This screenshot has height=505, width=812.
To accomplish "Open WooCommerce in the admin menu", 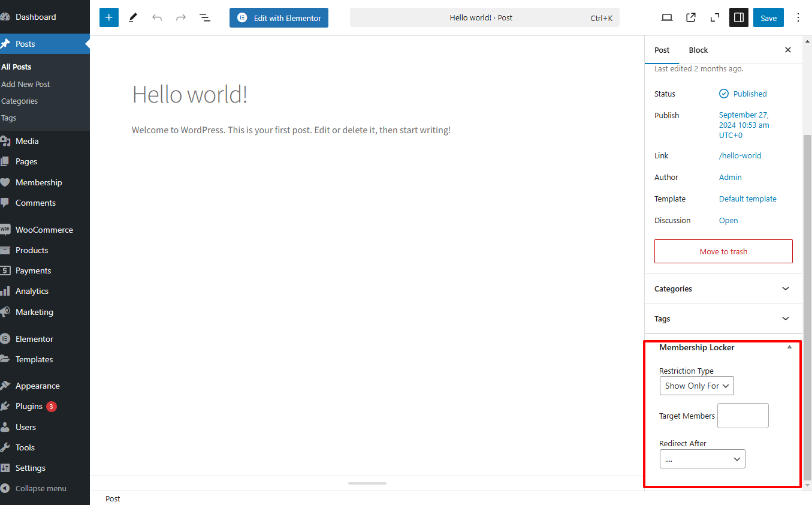I will click(44, 230).
